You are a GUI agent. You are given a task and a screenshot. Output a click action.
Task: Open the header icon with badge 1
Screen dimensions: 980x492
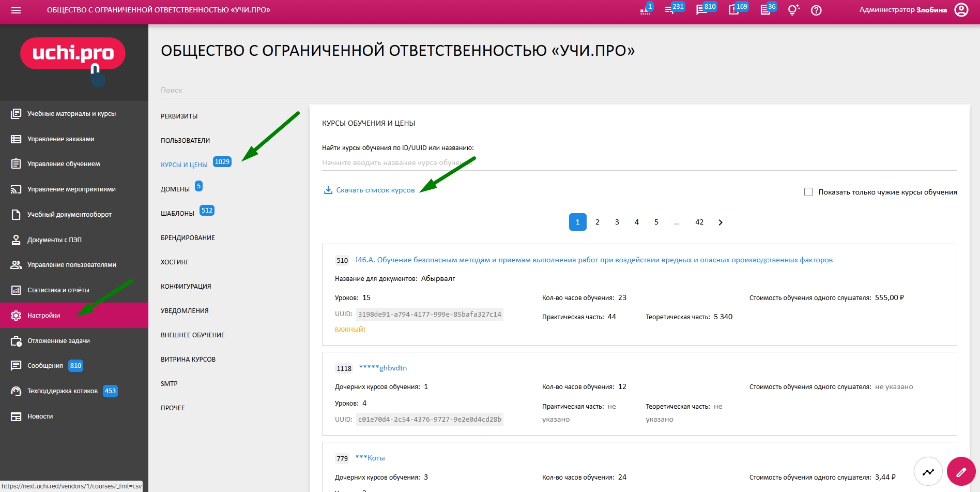645,10
